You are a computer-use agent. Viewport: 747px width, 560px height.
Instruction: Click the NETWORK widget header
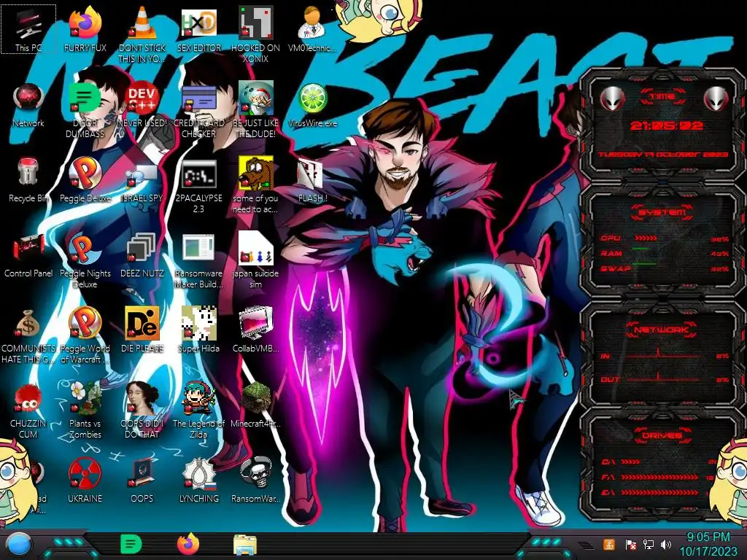662,330
